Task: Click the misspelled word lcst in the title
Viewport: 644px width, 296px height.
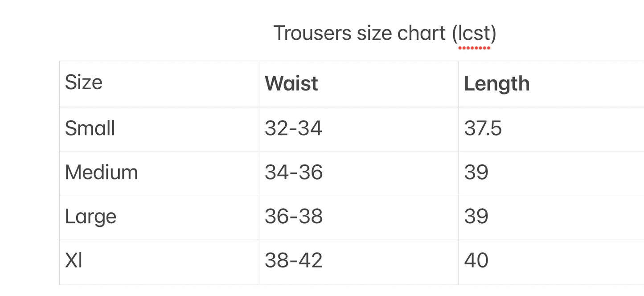Action: (x=474, y=33)
